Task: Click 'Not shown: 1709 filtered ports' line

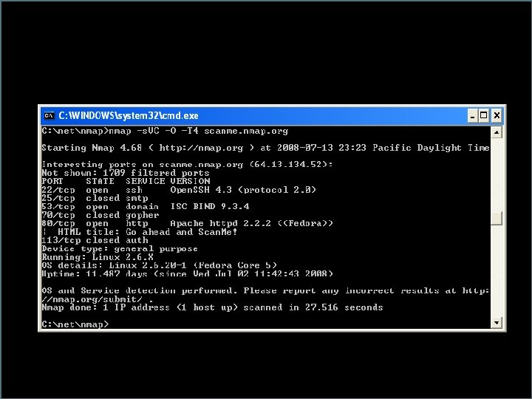Action: pyautogui.click(x=126, y=173)
